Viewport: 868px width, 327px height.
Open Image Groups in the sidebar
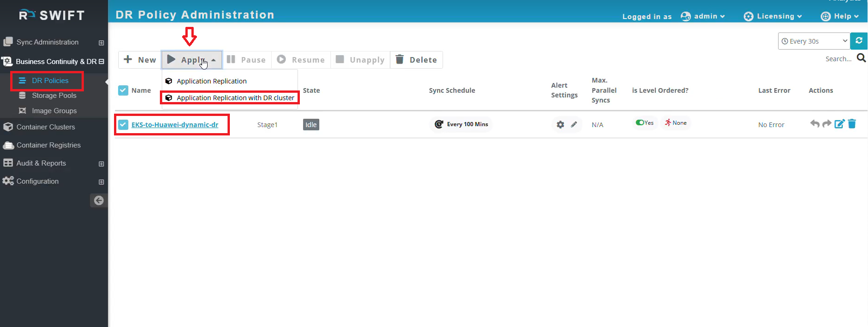point(54,111)
